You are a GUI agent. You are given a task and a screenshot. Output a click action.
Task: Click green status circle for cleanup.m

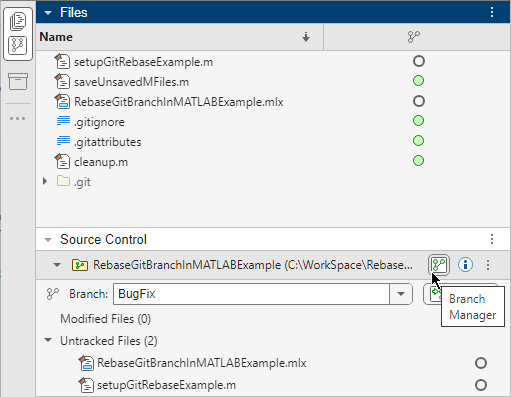click(418, 161)
